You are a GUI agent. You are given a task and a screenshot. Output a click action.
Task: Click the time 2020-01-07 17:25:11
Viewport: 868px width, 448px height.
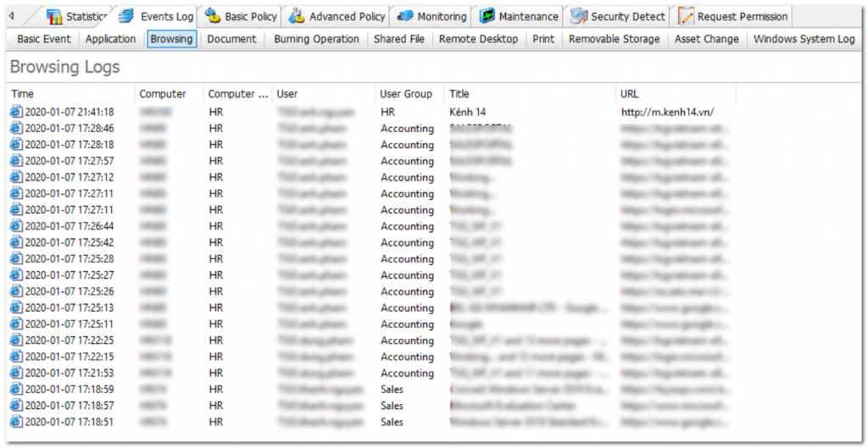[x=70, y=324]
